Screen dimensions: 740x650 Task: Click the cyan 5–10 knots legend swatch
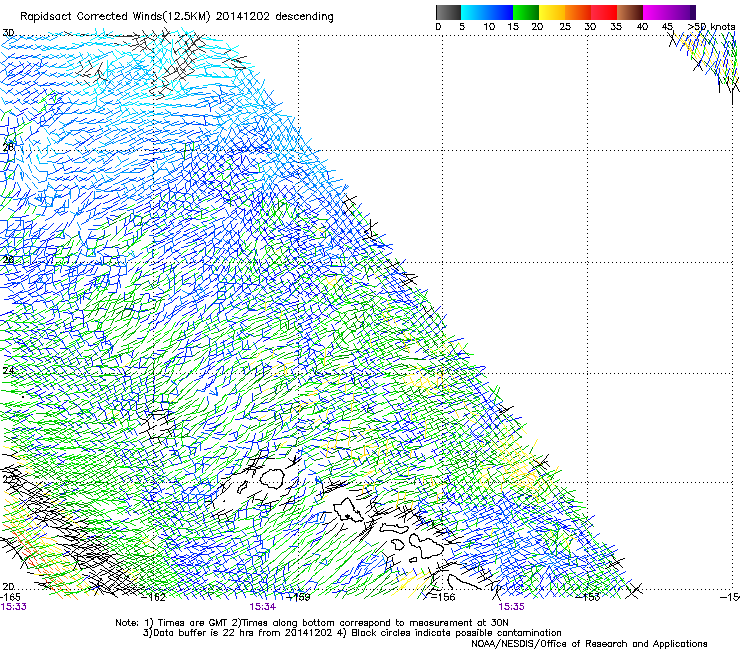(x=474, y=12)
